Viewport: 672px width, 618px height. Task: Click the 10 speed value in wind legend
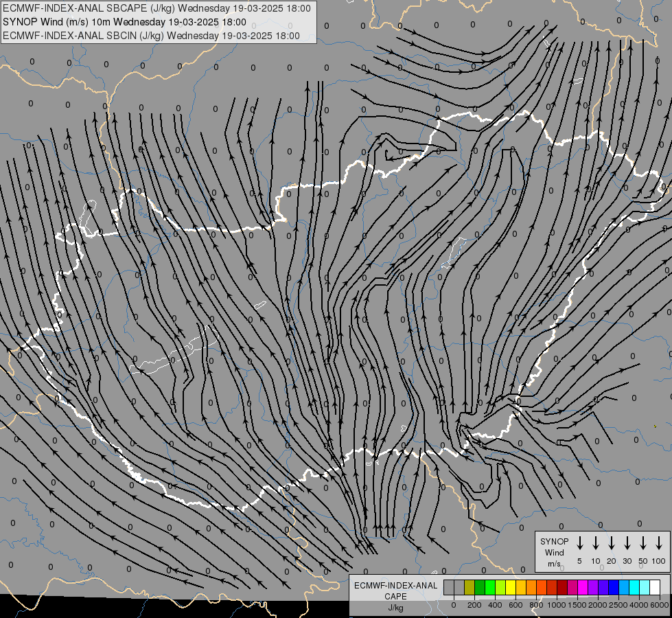tap(596, 561)
